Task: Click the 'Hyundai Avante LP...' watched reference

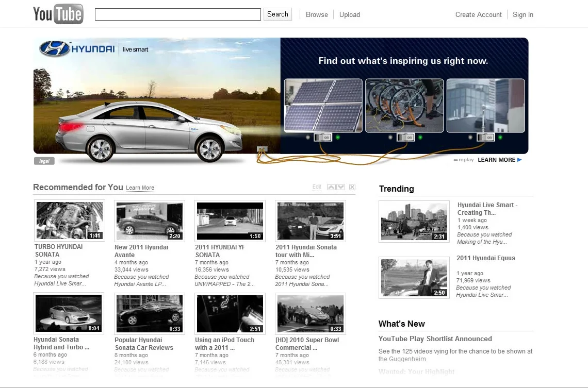Action: [x=140, y=284]
